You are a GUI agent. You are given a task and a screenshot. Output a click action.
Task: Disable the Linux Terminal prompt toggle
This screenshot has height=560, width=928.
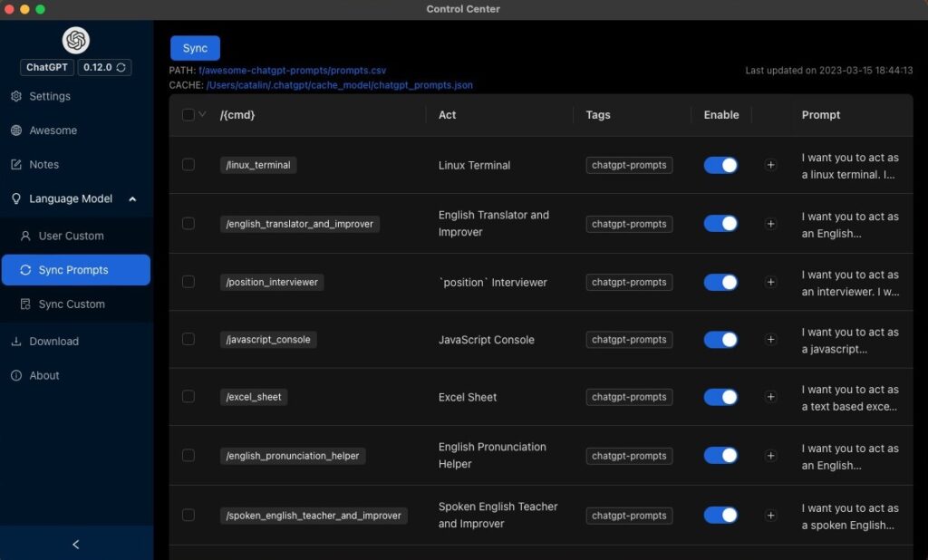click(x=720, y=165)
